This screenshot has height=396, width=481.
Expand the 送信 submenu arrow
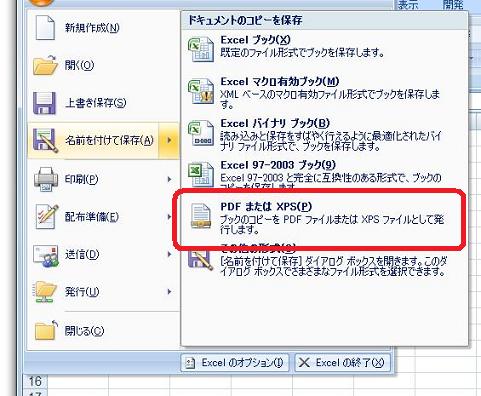169,254
